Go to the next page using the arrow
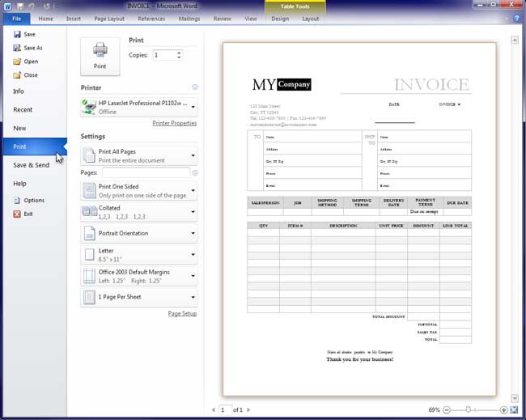The image size is (526, 420). [x=248, y=409]
